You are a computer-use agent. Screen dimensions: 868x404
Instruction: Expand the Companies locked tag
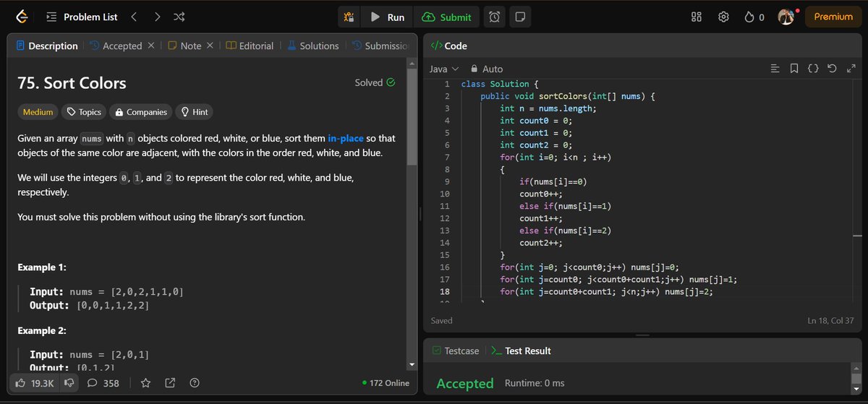tap(141, 112)
